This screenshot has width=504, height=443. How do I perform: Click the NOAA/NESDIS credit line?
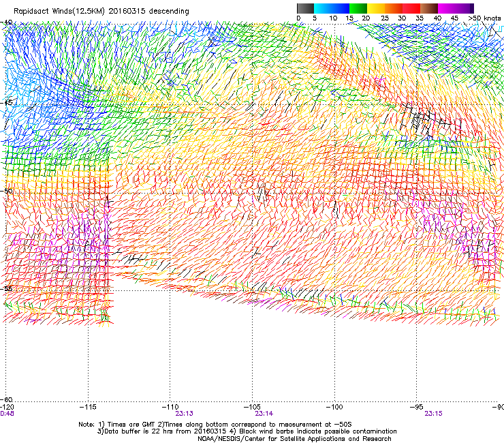click(294, 439)
